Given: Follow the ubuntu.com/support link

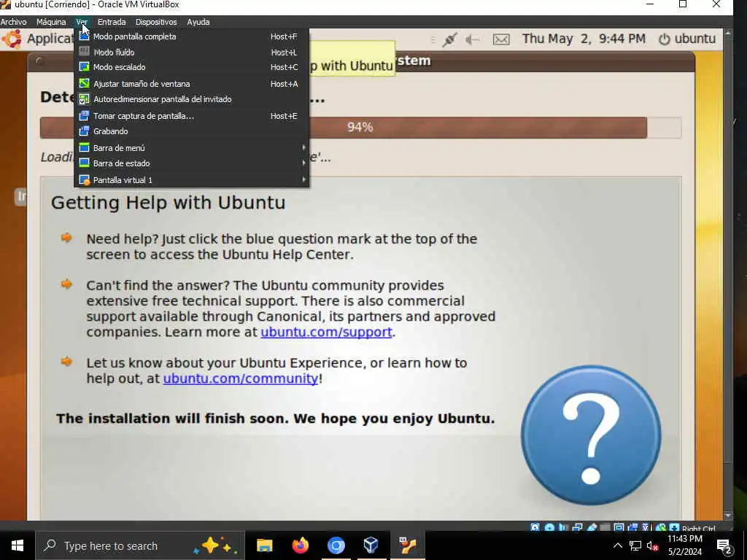Looking at the screenshot, I should pos(326,332).
